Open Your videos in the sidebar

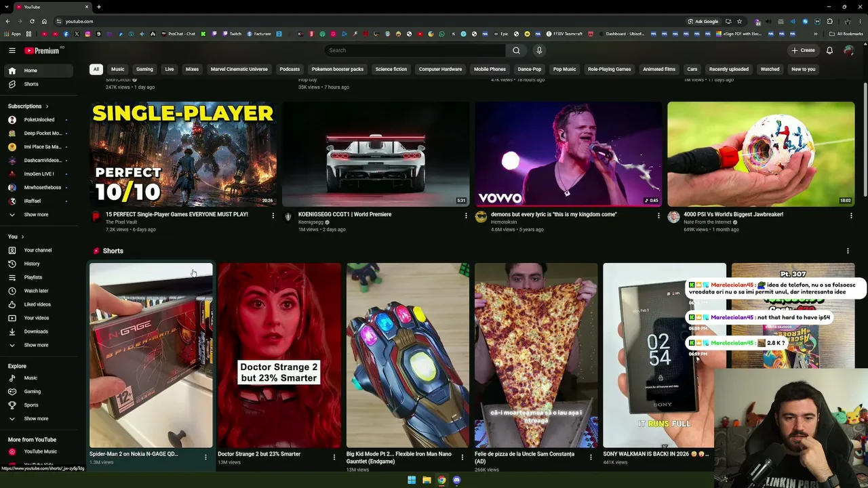(39, 318)
